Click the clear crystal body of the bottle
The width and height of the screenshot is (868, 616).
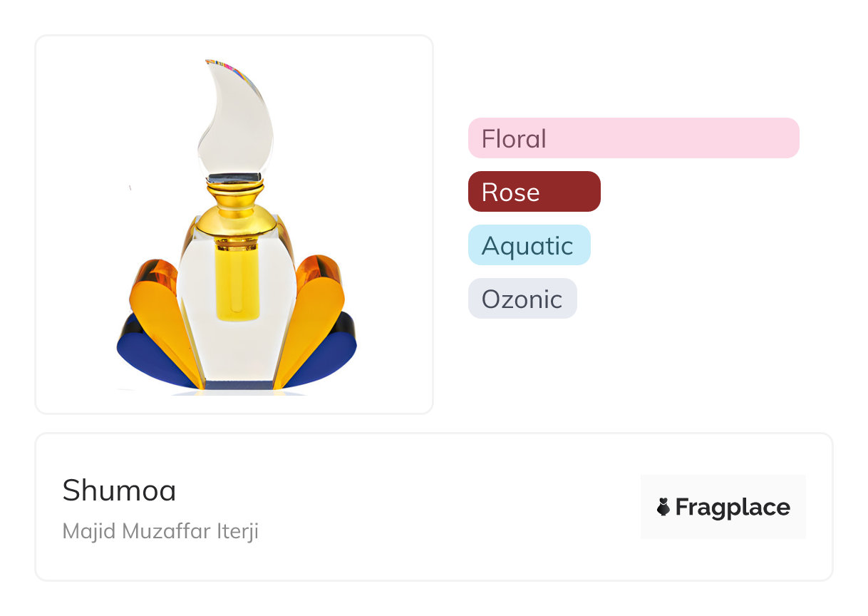pos(196,314)
